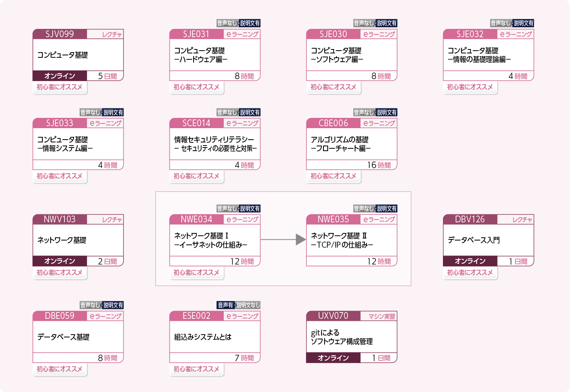Click 初心者にオススメ tag under SJE030
This screenshot has height=392, width=570.
click(333, 87)
